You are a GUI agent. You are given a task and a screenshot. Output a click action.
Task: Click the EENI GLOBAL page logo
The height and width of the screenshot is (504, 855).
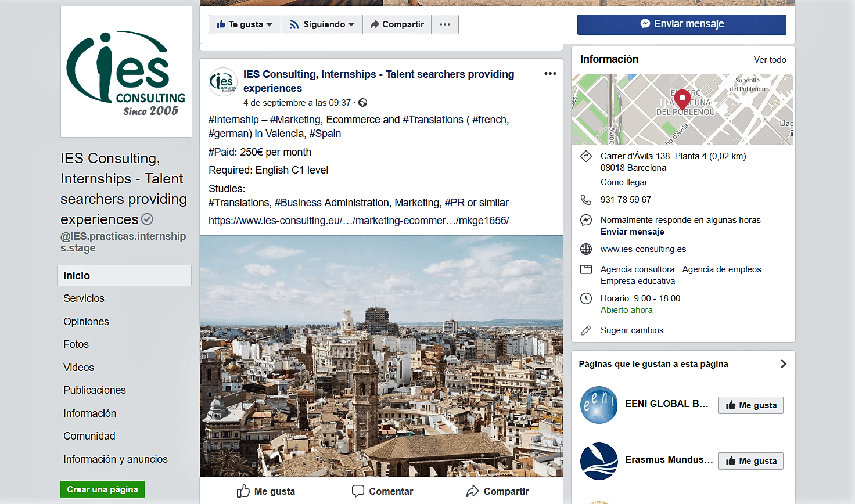point(599,405)
